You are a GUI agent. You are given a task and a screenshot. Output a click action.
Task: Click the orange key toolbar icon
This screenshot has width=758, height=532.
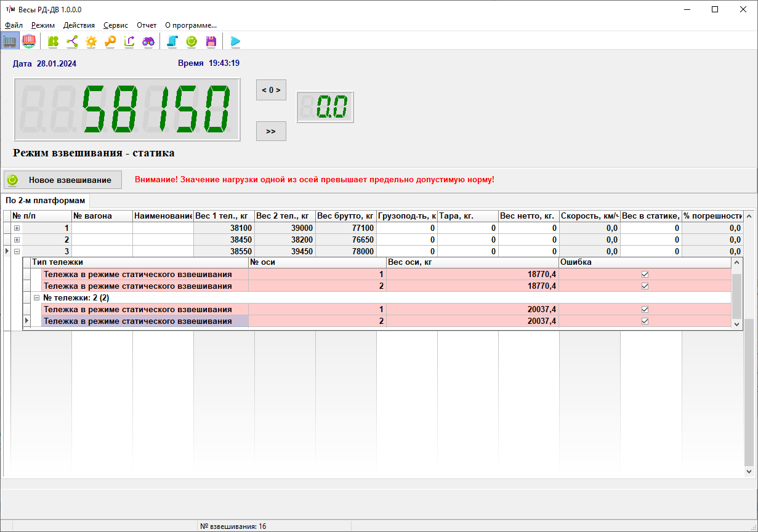point(110,41)
